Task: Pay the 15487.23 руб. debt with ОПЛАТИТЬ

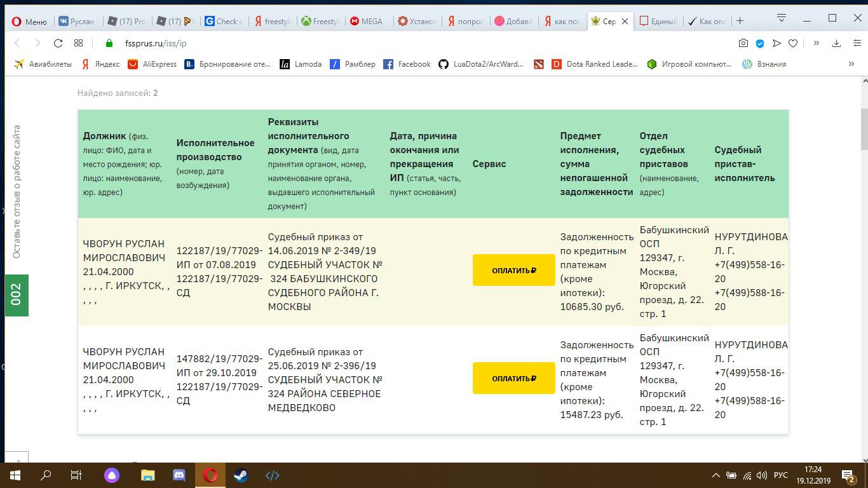Action: (513, 378)
